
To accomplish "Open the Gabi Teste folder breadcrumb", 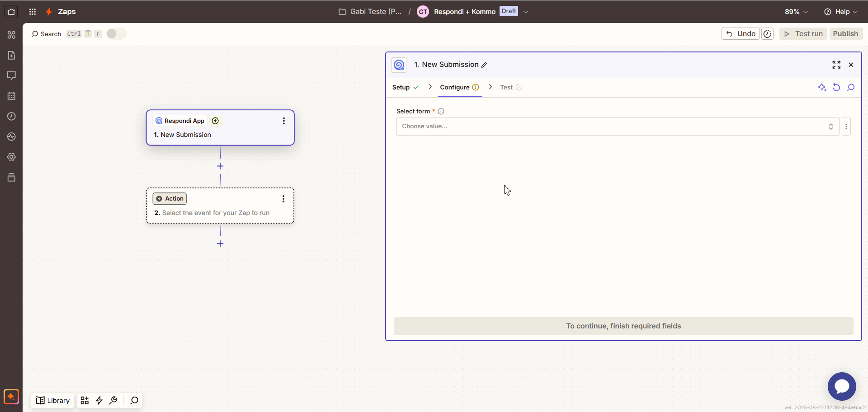I will click(370, 12).
